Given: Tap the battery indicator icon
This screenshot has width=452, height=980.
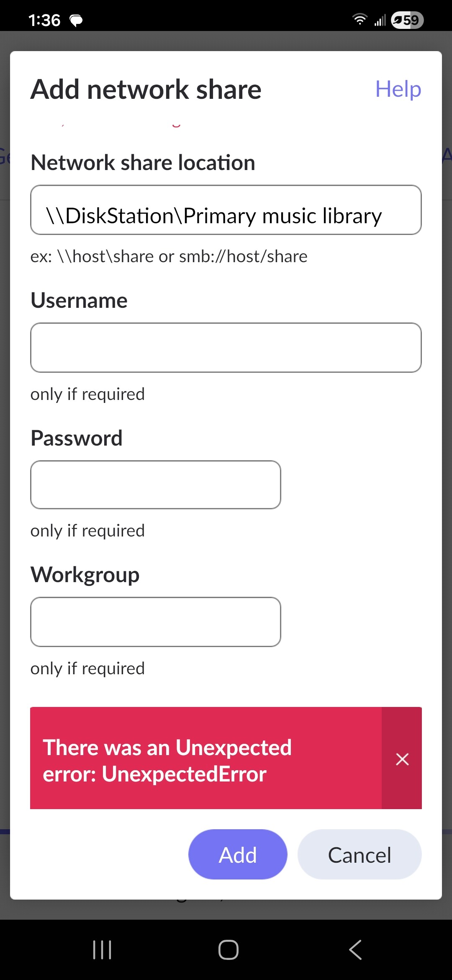Looking at the screenshot, I should (x=407, y=20).
